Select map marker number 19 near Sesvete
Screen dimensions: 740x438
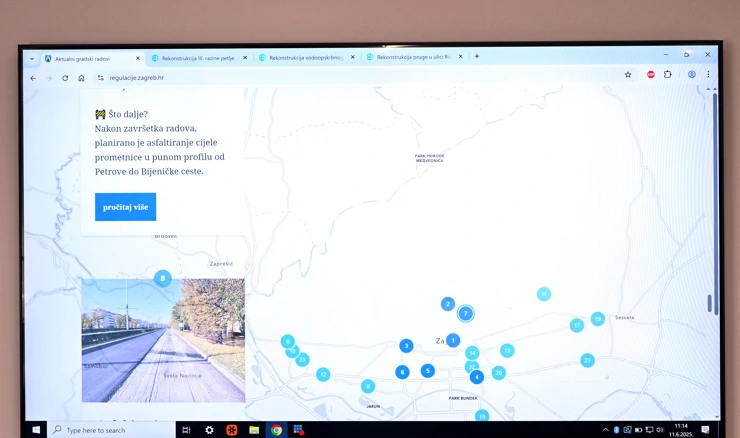coord(598,319)
